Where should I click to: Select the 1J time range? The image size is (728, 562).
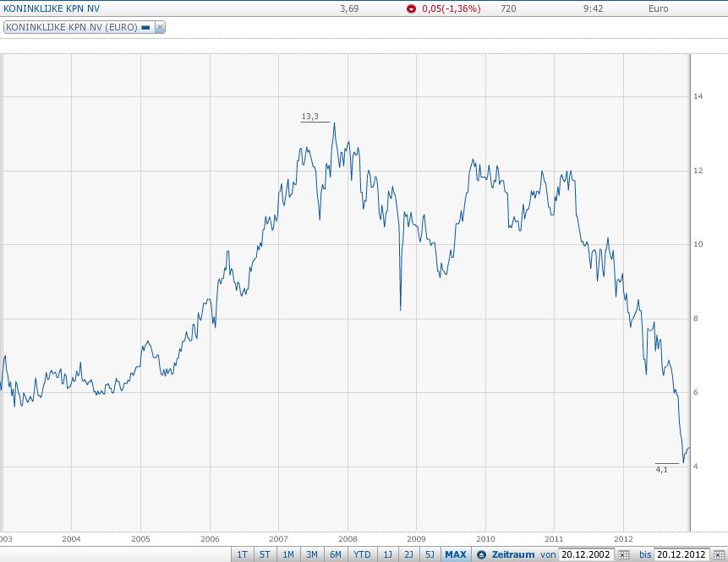click(x=387, y=554)
